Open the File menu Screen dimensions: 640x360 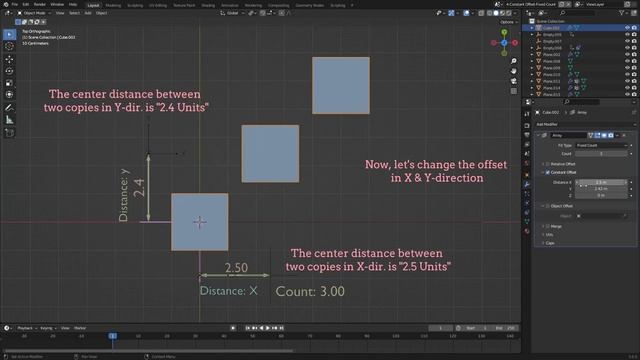(15, 4)
